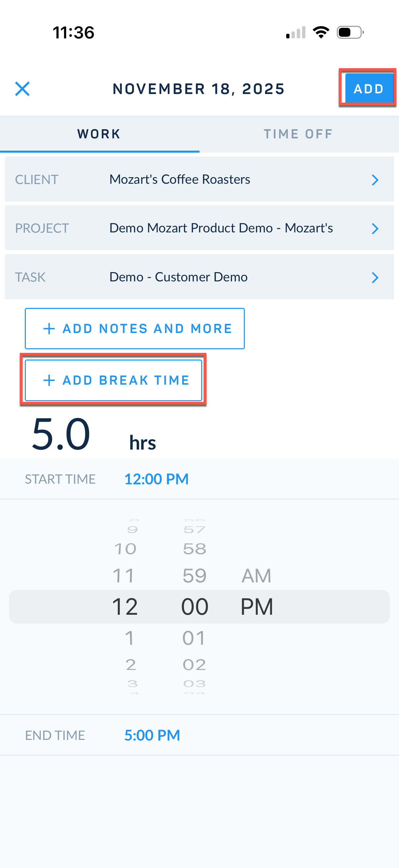Change the End Time of 5:00 PM

[x=152, y=735]
